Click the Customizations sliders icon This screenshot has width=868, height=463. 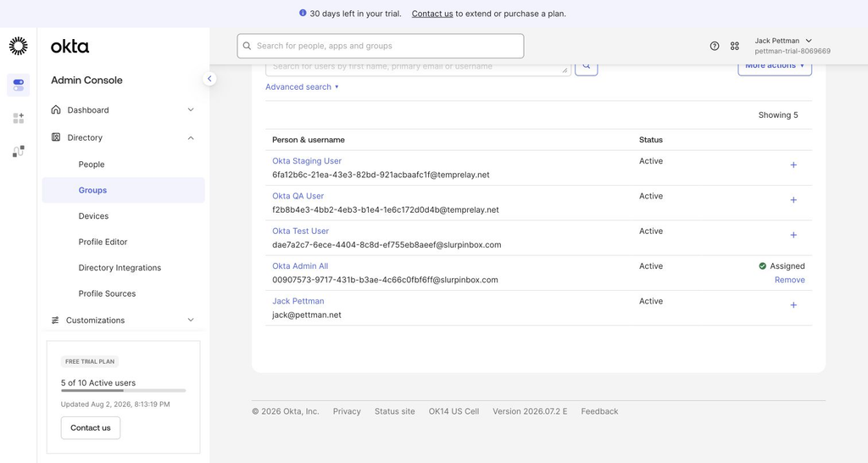coord(55,320)
